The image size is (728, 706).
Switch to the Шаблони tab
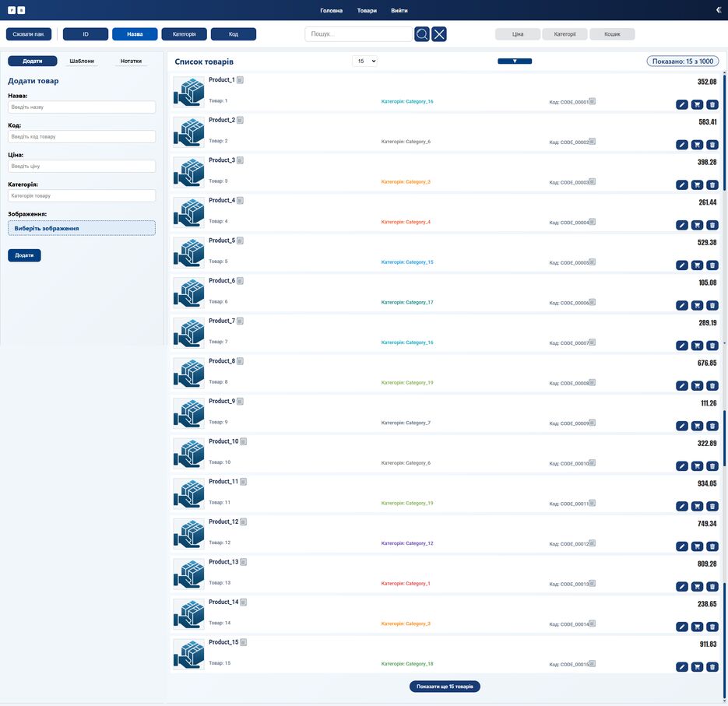click(83, 60)
